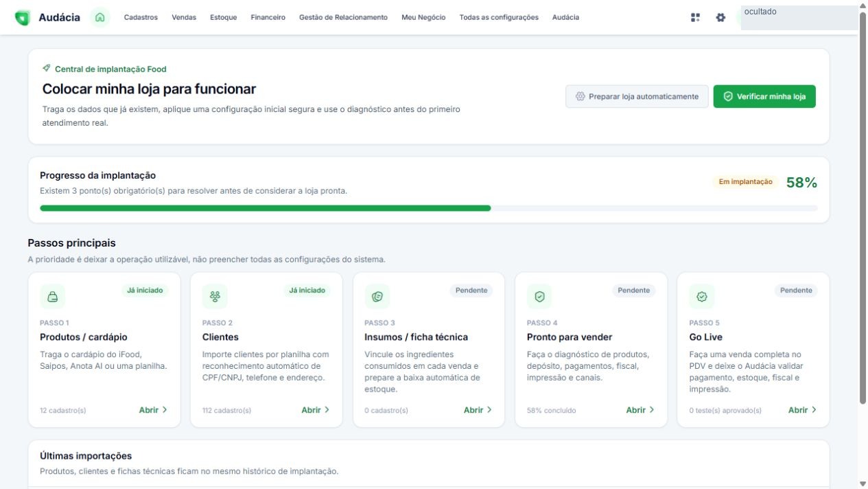Open the Meu Negócio menu
The height and width of the screenshot is (489, 868).
click(423, 18)
